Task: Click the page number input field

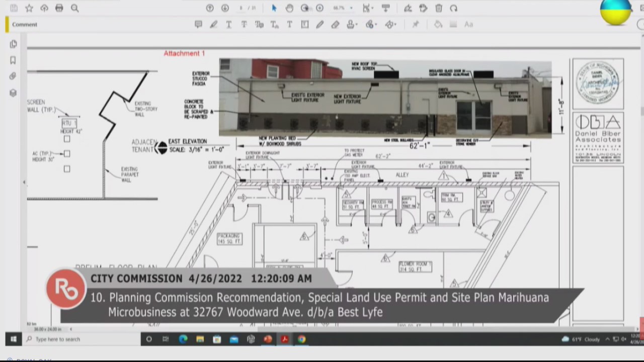Action: pos(242,8)
